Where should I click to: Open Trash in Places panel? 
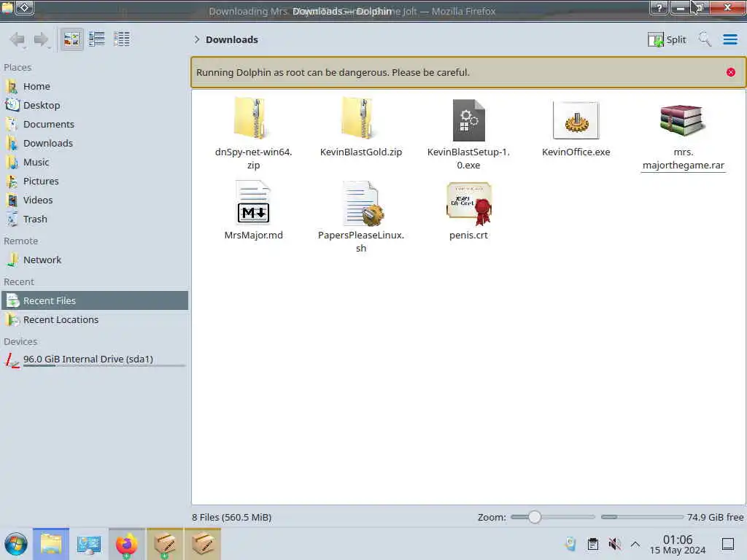coord(94,219)
